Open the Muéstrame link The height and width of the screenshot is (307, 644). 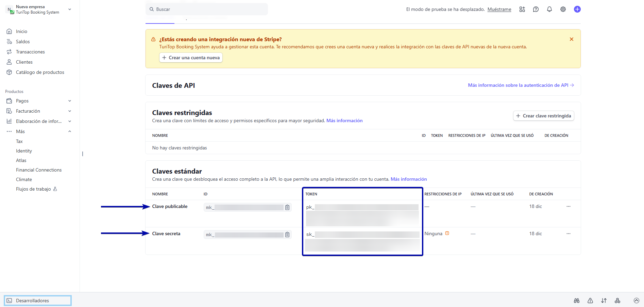[x=499, y=10]
